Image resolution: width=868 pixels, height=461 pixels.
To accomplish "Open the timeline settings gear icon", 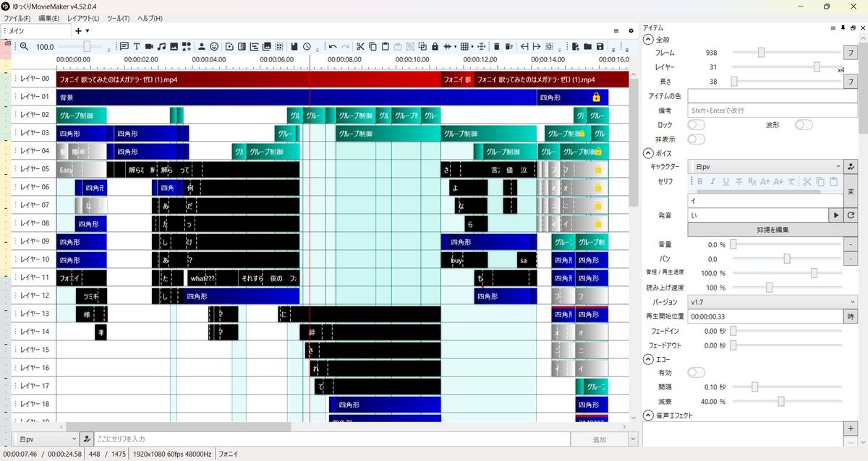I will click(x=631, y=31).
